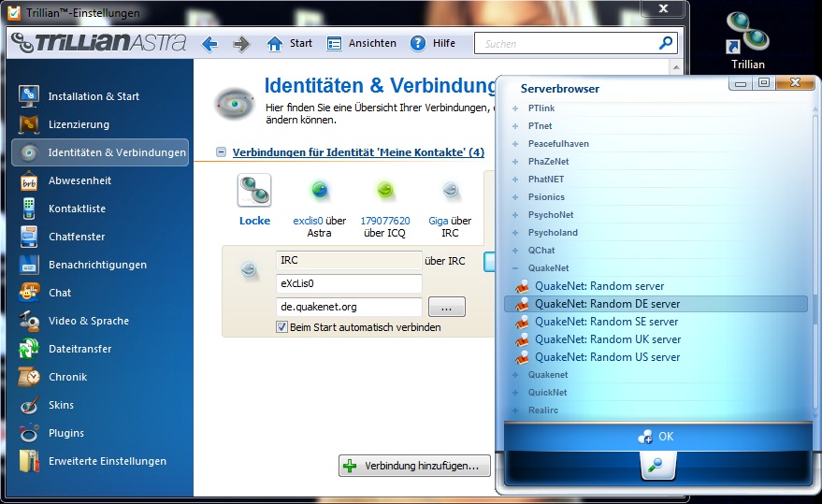Collapse 'Verbindungen für Identität' section

pyautogui.click(x=221, y=152)
